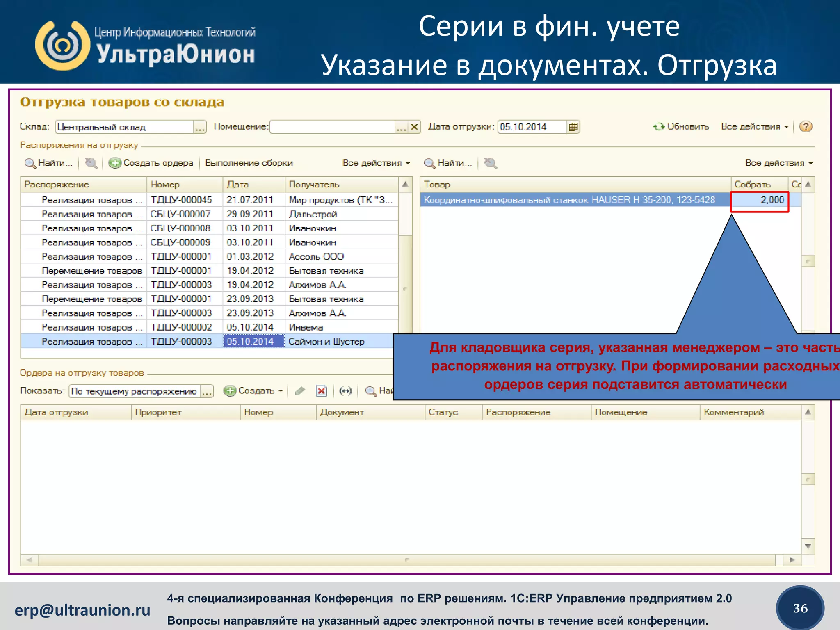Viewport: 840px width, 630px height.
Task: Click the Обновить button label
Action: 688,127
